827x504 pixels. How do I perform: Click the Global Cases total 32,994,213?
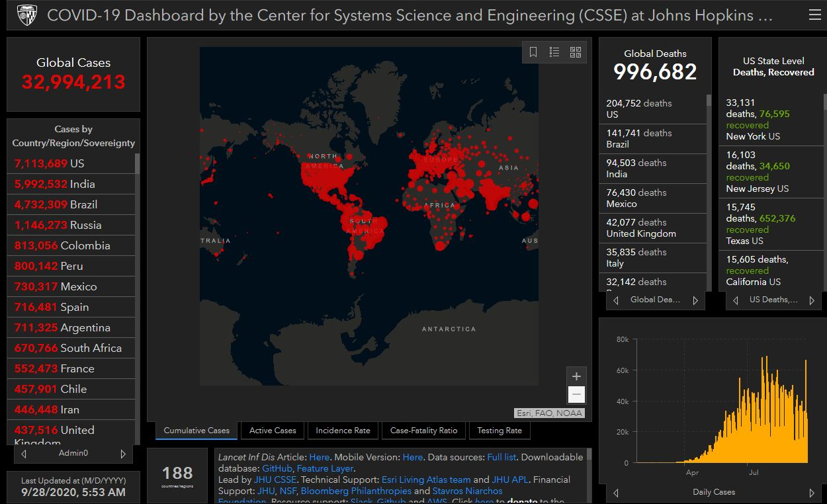tap(73, 82)
